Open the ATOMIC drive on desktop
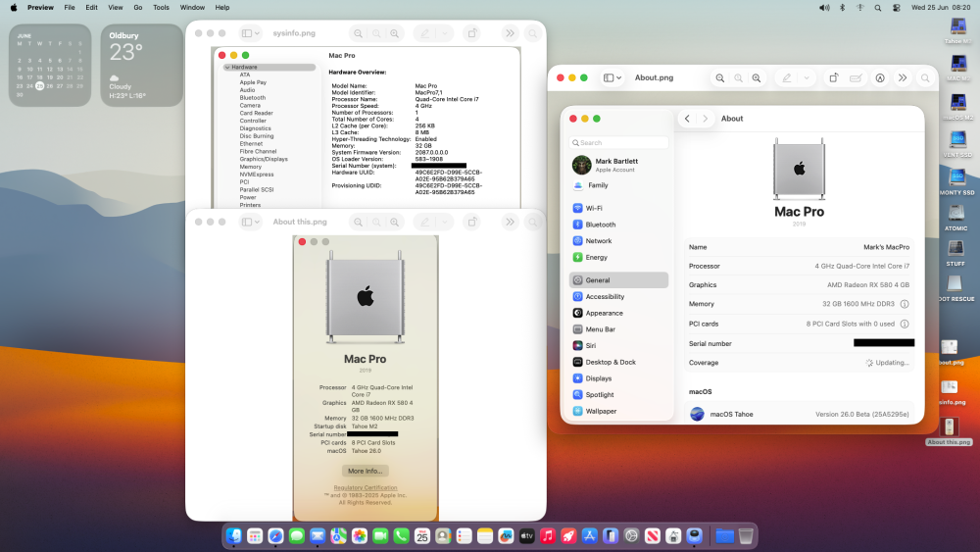The image size is (980, 552). [x=955, y=219]
